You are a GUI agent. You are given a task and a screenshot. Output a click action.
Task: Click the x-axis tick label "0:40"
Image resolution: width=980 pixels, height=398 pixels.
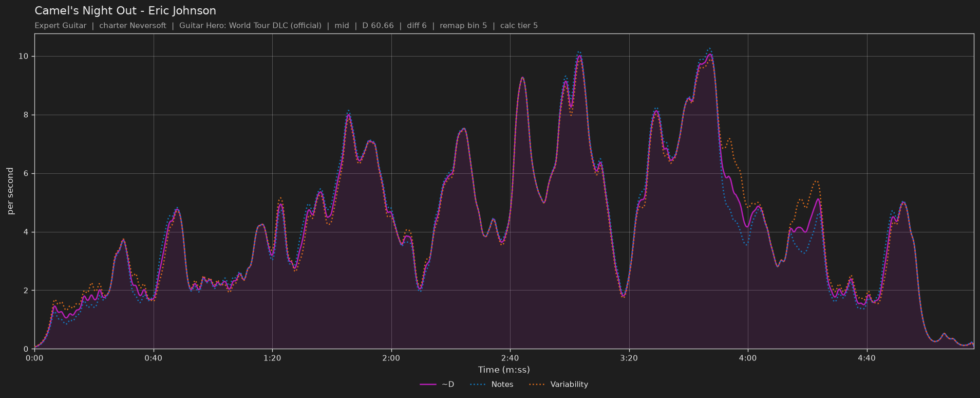tap(154, 358)
